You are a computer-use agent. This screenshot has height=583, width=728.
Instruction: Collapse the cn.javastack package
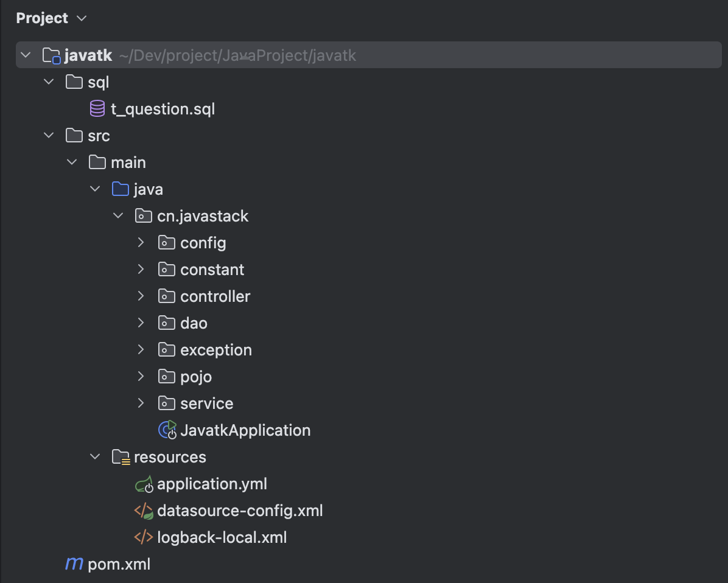118,216
